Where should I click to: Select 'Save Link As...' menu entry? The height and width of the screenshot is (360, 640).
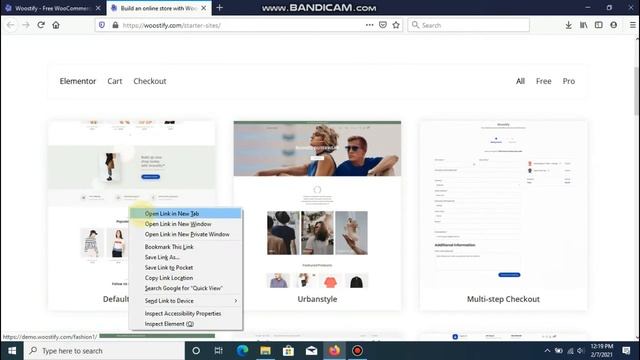(x=186, y=257)
